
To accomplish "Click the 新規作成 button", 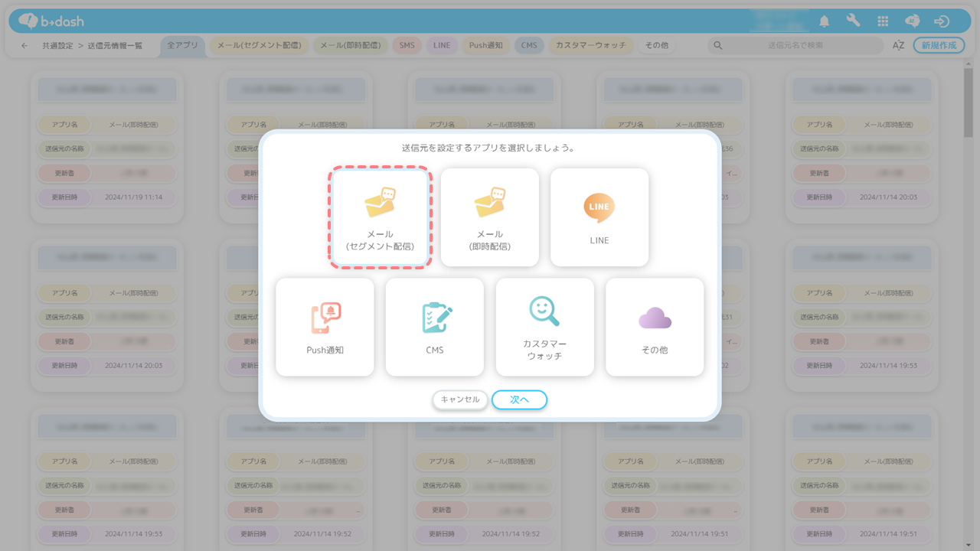I will [x=939, y=45].
